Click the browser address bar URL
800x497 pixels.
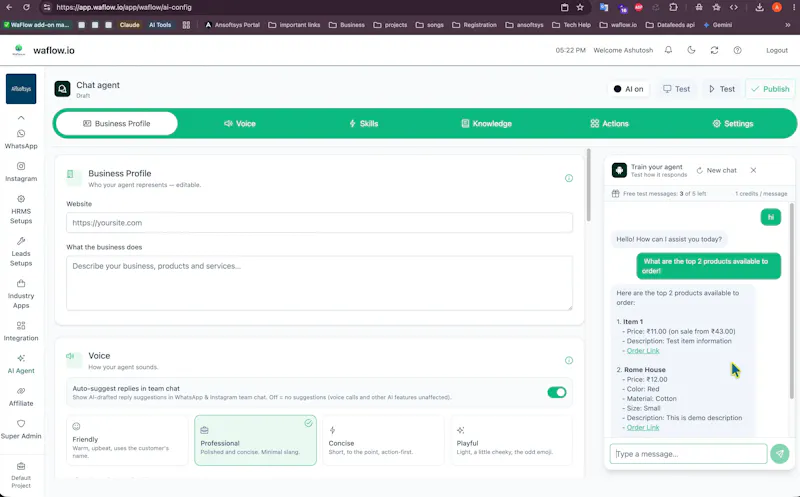coord(124,7)
